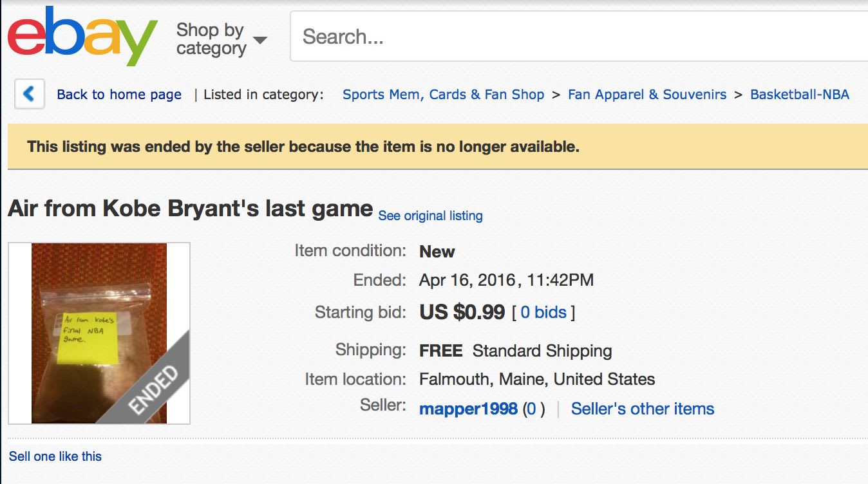The width and height of the screenshot is (868, 484).
Task: View the 0 bids link
Action: pyautogui.click(x=543, y=313)
